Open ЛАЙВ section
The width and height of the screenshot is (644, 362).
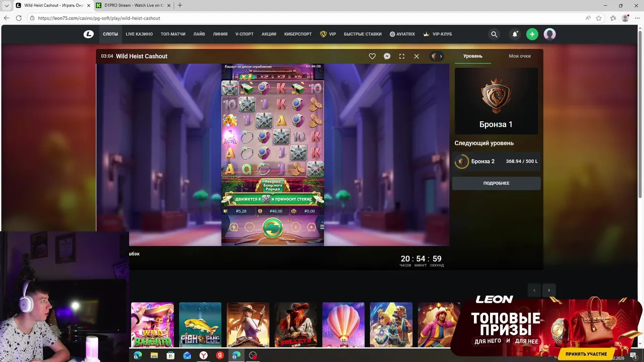click(x=199, y=34)
